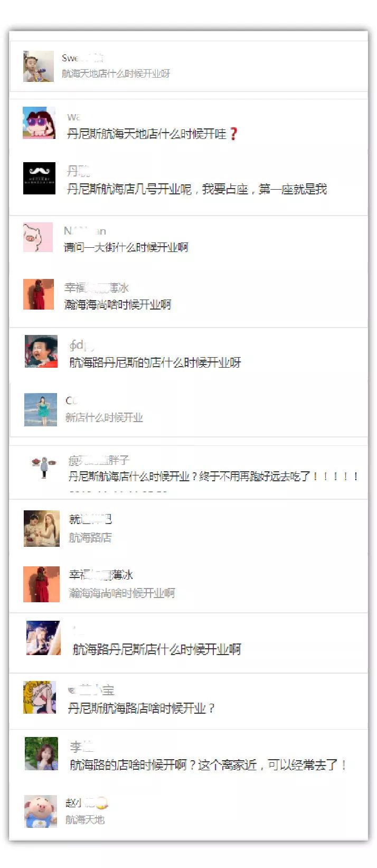Click the anime character avatar

(43, 638)
